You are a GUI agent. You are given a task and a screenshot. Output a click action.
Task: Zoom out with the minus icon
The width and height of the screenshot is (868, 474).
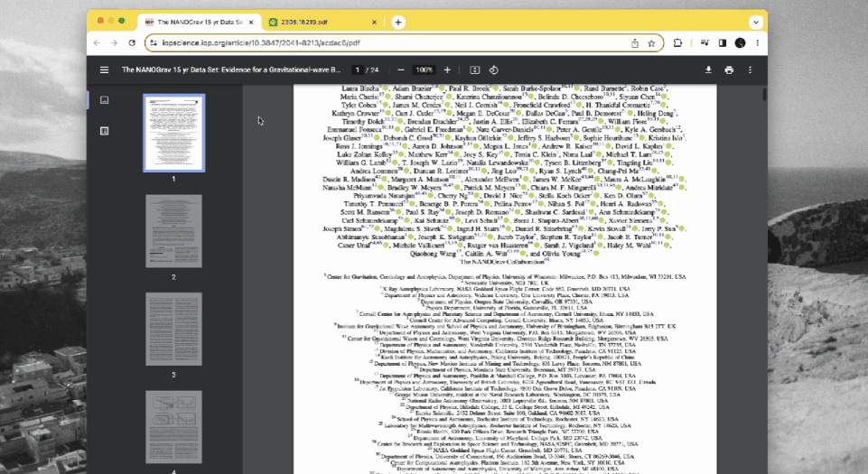401,70
